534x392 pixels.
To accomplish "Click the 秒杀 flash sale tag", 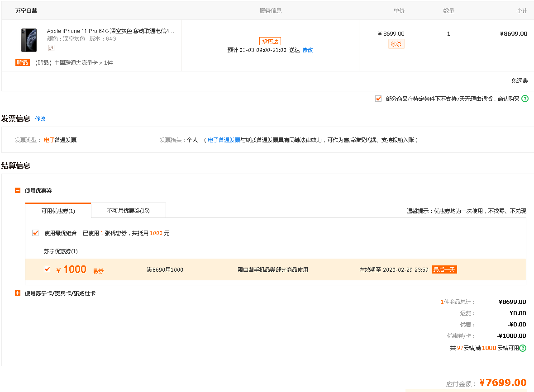I will pos(396,44).
